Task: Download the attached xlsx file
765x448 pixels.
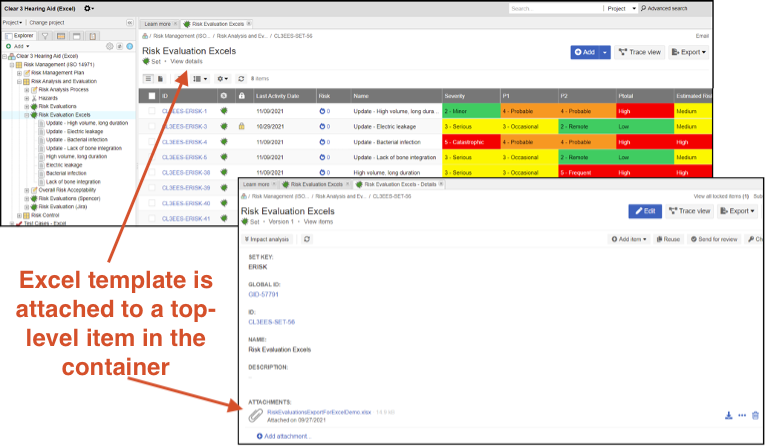Action: [728, 415]
